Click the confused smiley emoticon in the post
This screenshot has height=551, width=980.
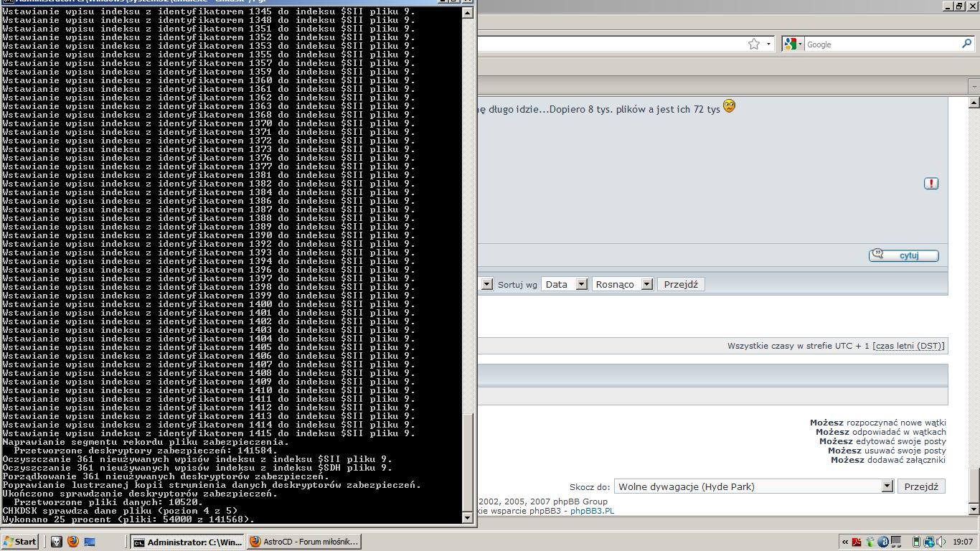730,106
